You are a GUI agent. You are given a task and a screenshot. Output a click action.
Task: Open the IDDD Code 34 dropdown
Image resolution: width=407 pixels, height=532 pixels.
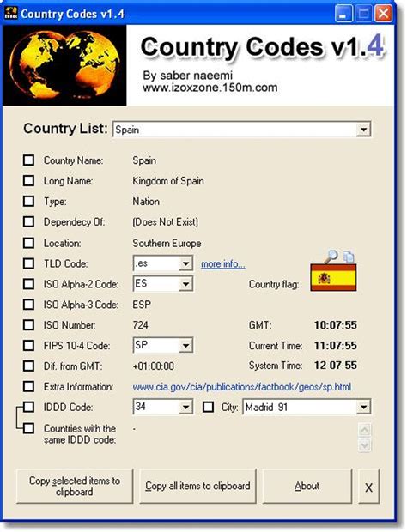click(185, 407)
